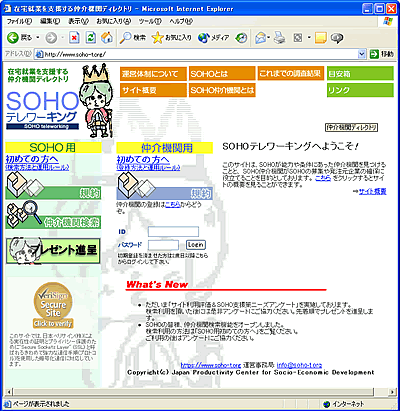
Task: Click こちら registration link for 仲介機関
Action: click(173, 205)
